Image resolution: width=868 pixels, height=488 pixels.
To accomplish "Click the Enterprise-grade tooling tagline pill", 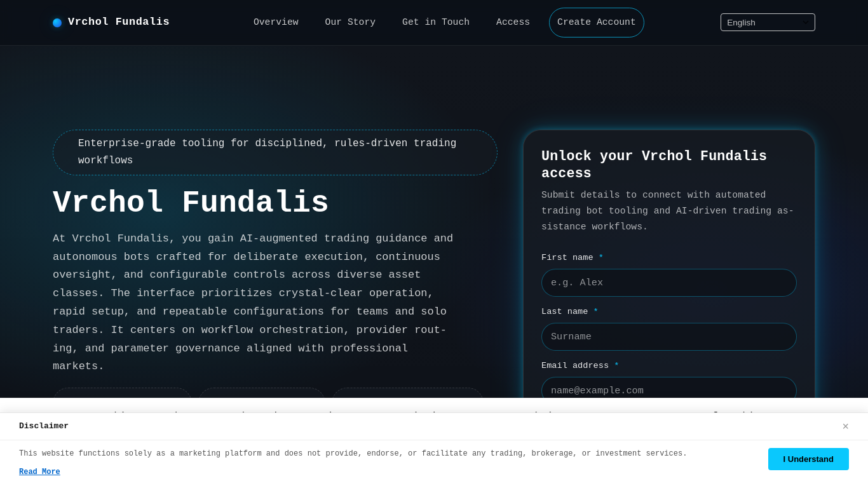I will [x=275, y=152].
